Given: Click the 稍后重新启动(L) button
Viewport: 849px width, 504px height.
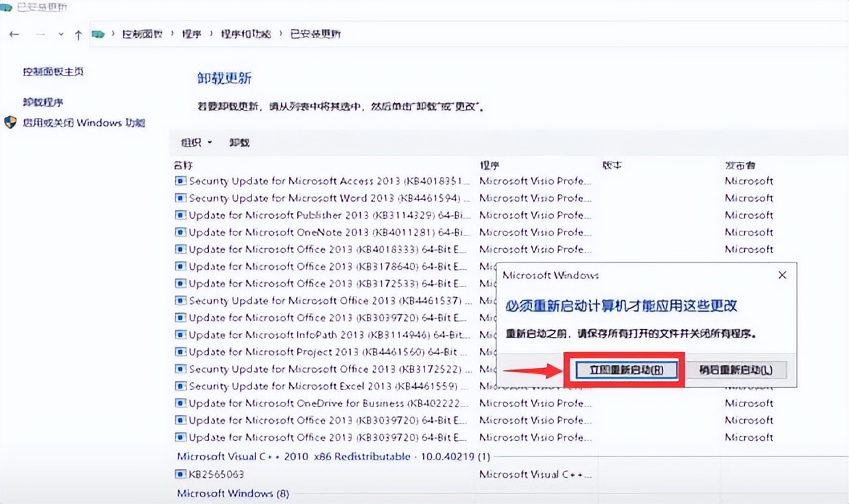Looking at the screenshot, I should coord(736,369).
